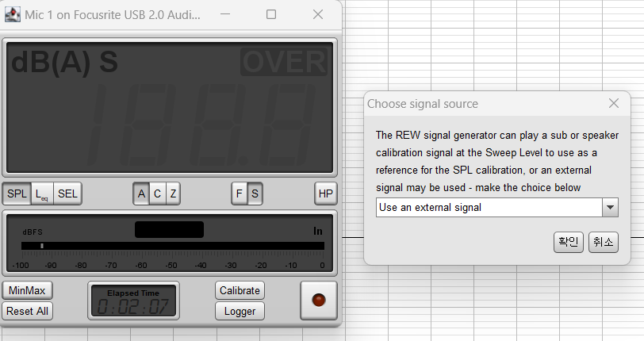644x341 pixels.
Task: Click the OVER overload indicator
Action: point(284,62)
